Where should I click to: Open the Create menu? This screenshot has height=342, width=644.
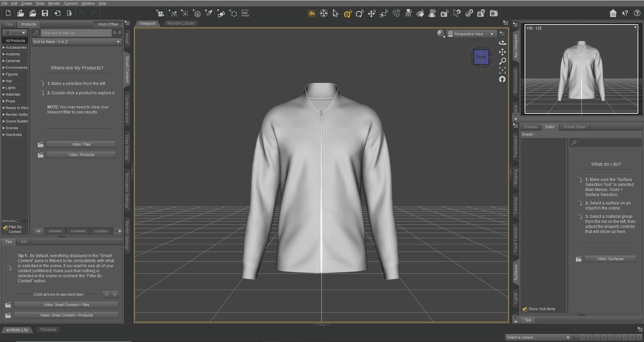click(26, 3)
